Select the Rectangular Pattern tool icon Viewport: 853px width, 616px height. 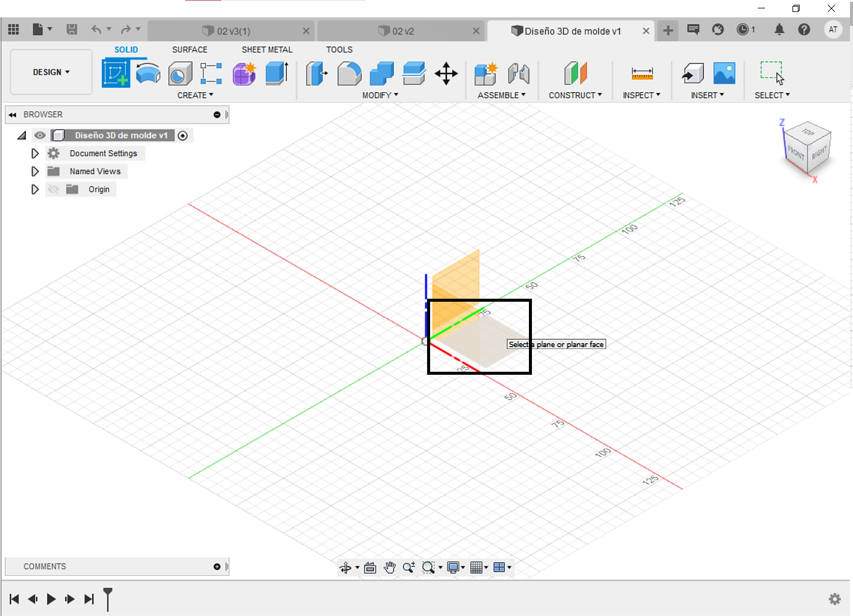tap(211, 74)
